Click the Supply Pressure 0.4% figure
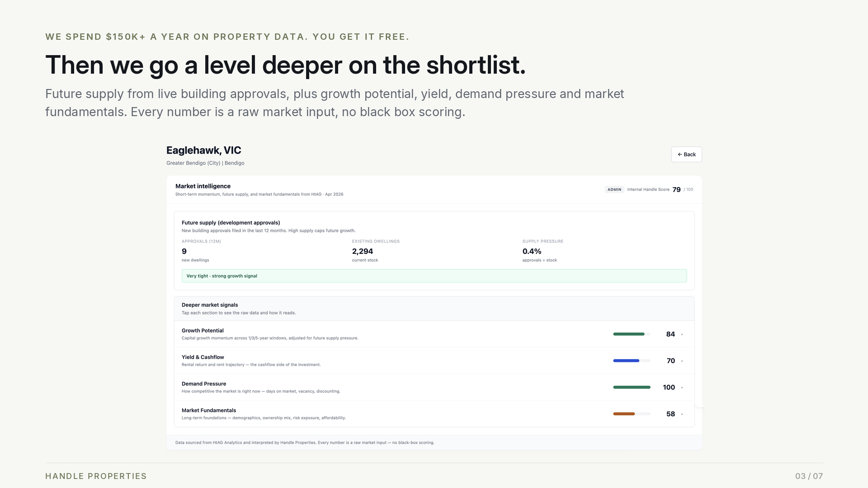Viewport: 868px width, 488px height. (x=532, y=252)
